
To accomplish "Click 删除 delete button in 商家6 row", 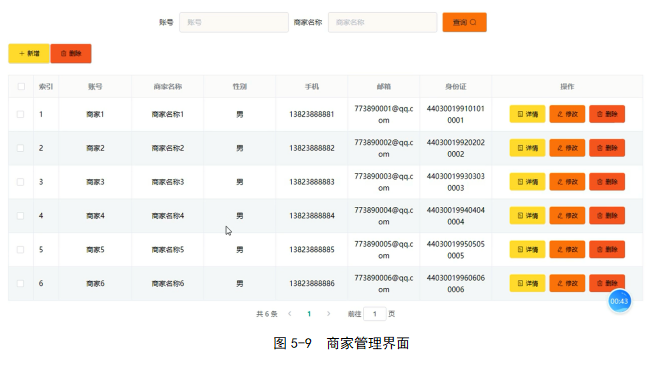I will (x=607, y=283).
